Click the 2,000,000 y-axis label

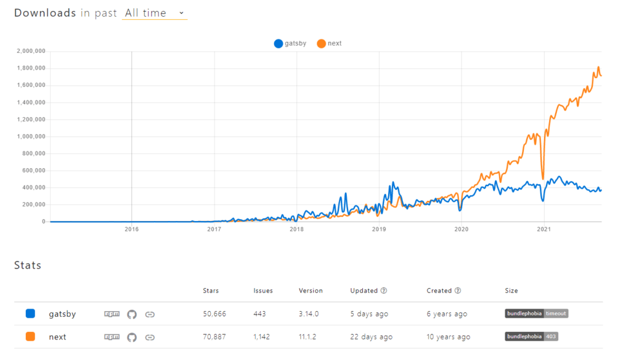click(x=31, y=51)
